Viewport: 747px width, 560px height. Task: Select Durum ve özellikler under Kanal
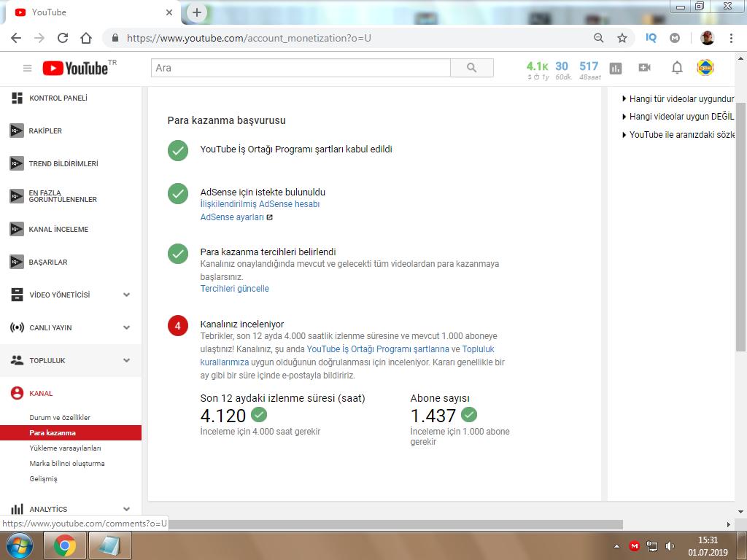tap(60, 417)
